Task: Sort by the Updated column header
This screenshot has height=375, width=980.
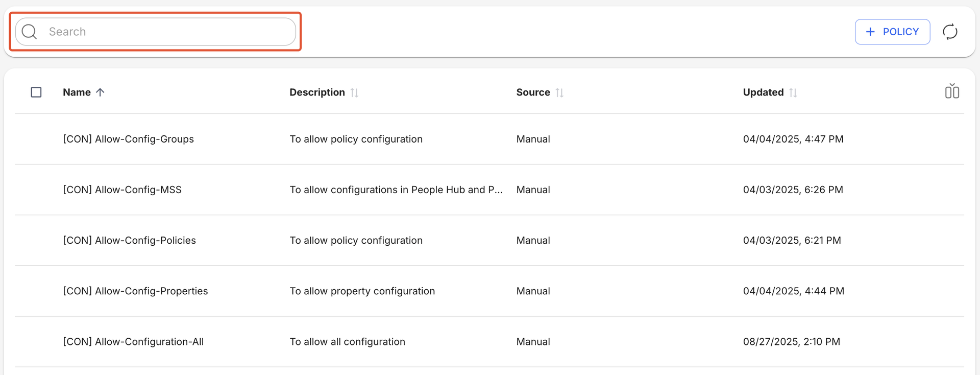Action: (x=763, y=92)
